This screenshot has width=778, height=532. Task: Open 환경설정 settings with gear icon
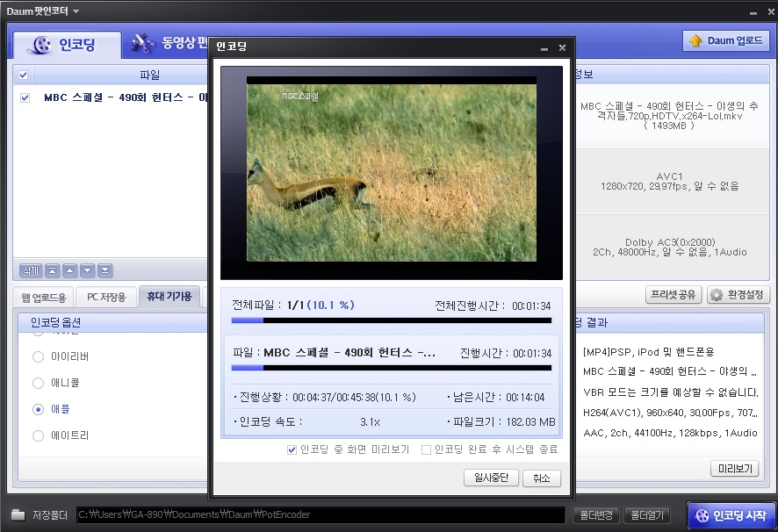[x=738, y=295]
